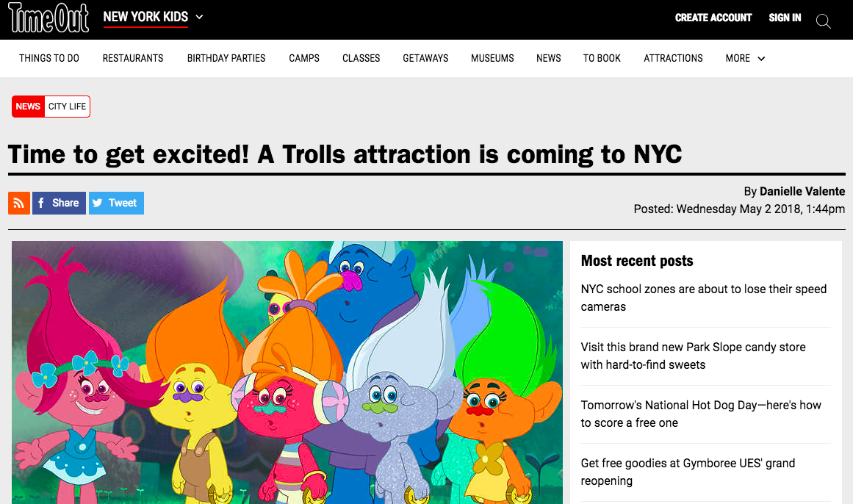The image size is (853, 504).
Task: Open the Classes section
Action: (361, 58)
